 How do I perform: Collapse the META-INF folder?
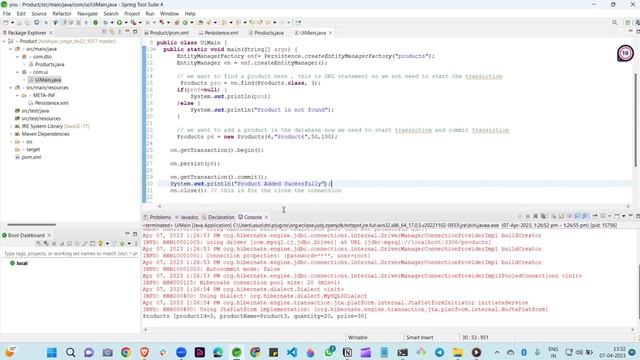coord(17,96)
